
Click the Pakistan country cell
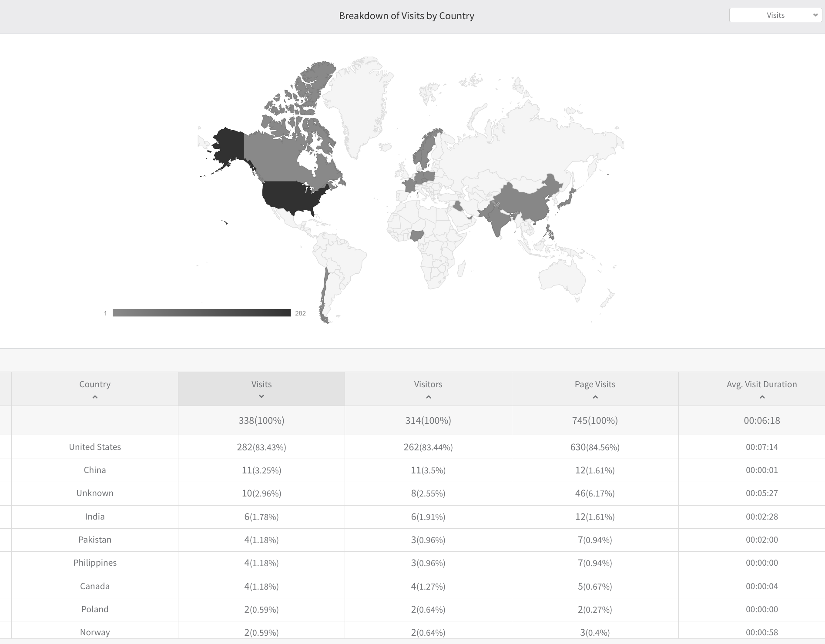[95, 540]
